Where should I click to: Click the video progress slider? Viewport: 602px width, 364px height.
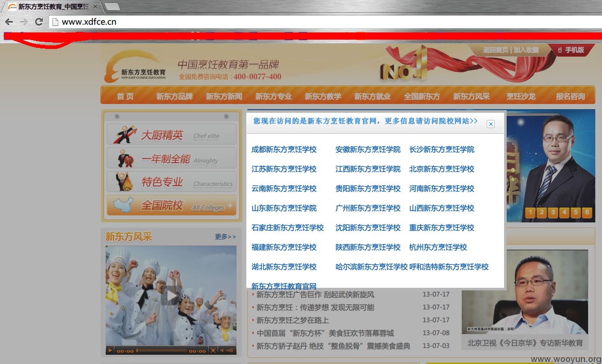point(161,350)
